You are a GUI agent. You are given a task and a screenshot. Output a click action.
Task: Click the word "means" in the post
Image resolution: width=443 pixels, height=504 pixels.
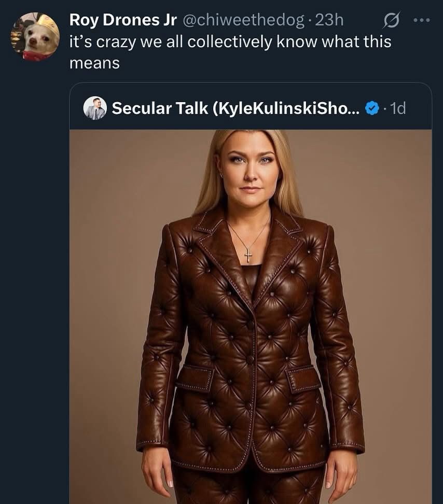tap(94, 63)
